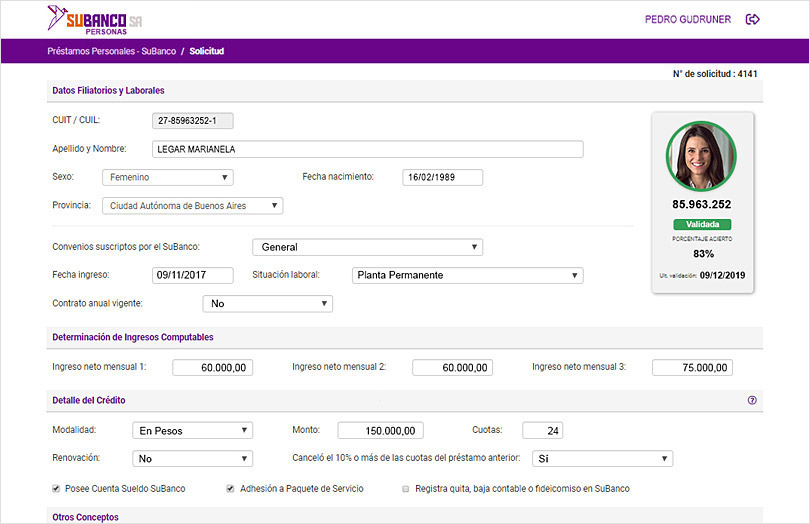The image size is (810, 524).
Task: Click the Cuotas field showing 24
Action: (542, 430)
